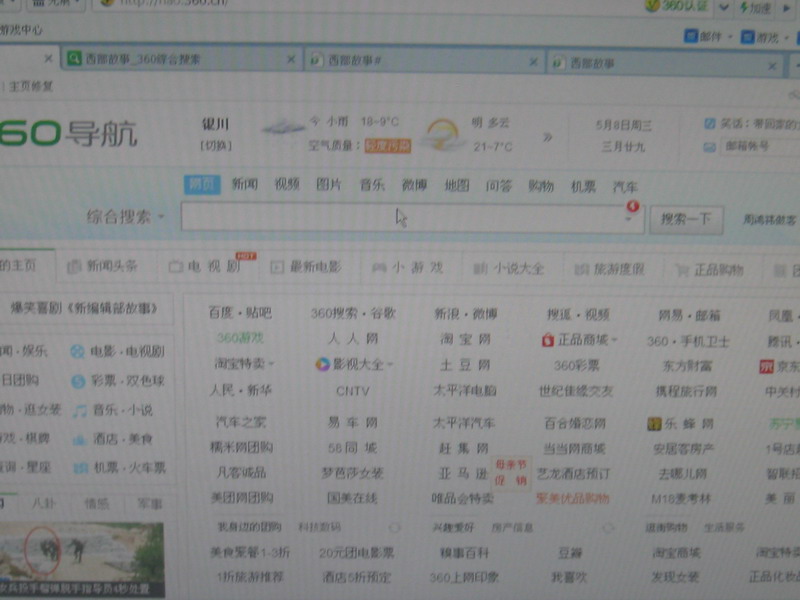Click the 笑话 icon near the date
The width and height of the screenshot is (800, 600).
point(710,123)
